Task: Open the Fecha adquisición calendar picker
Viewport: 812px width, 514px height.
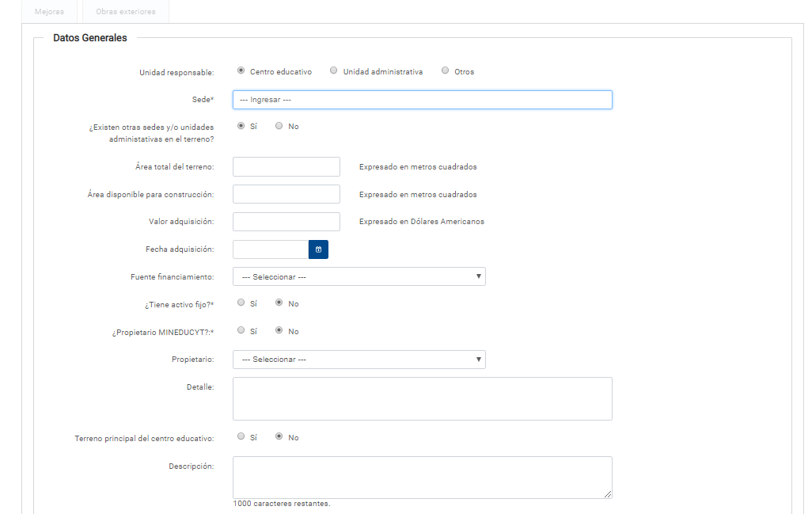Action: tap(318, 249)
